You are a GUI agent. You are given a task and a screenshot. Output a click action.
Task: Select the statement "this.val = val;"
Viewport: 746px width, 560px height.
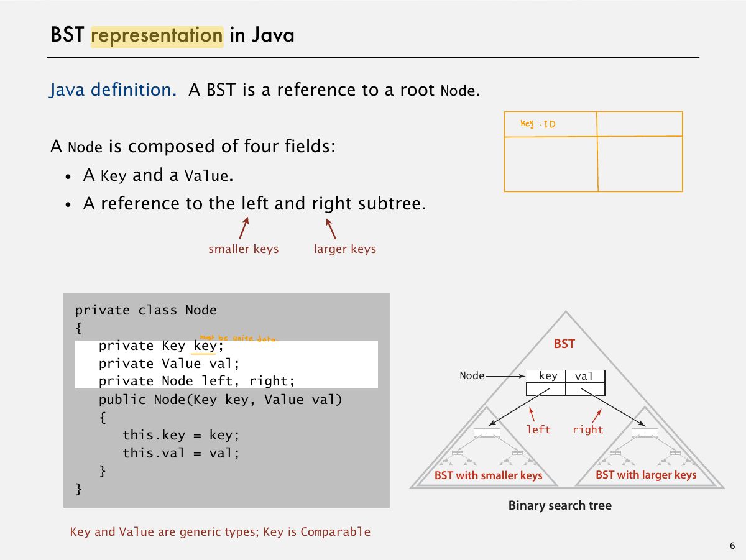click(x=181, y=452)
